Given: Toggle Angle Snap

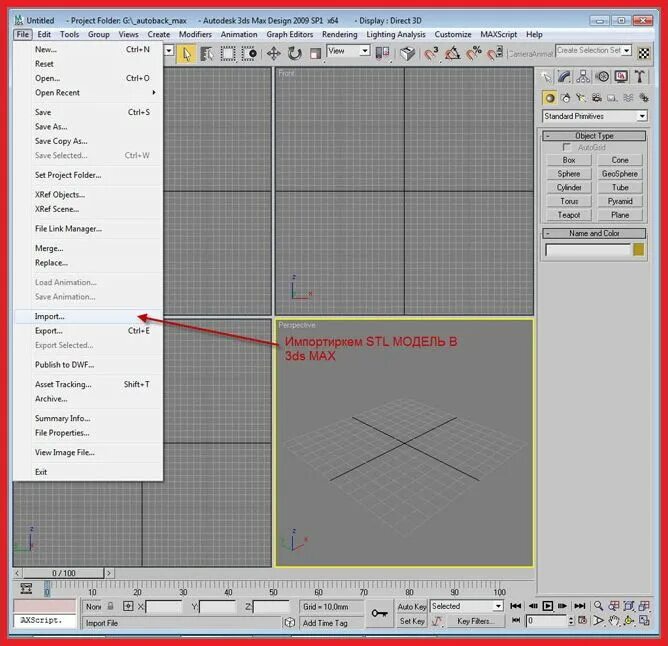Looking at the screenshot, I should pos(452,54).
